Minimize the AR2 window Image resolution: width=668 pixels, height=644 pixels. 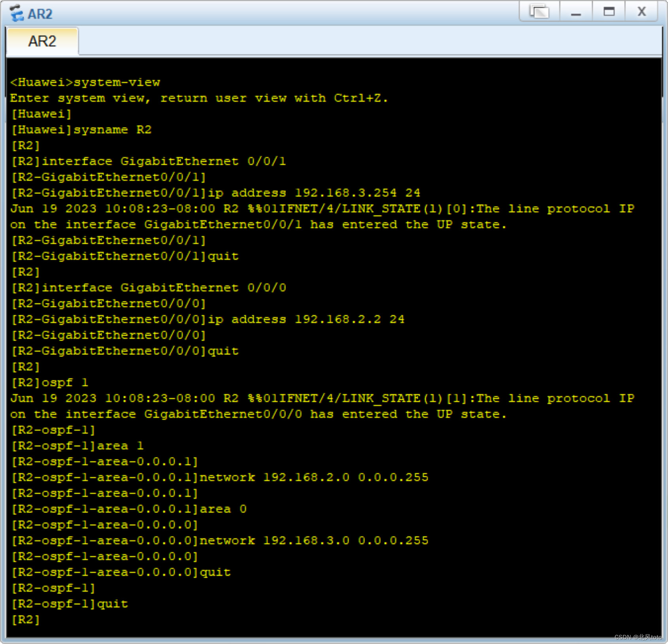point(576,11)
